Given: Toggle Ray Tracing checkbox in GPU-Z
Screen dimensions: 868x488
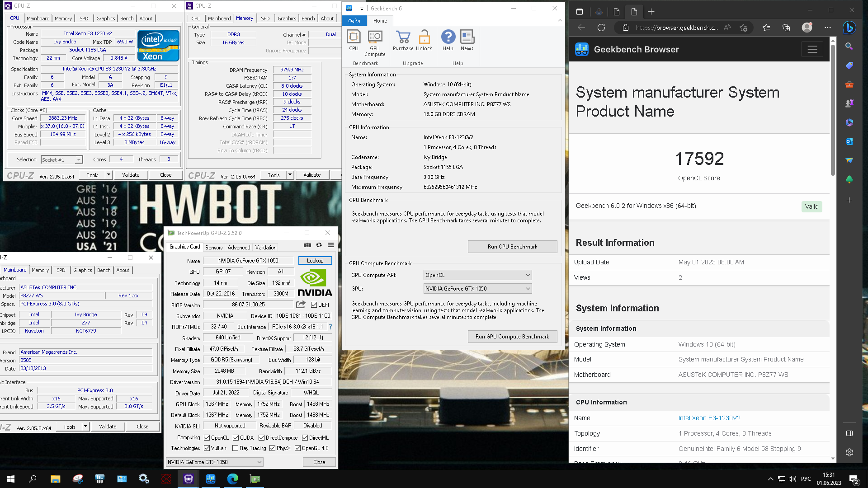Looking at the screenshot, I should click(x=235, y=448).
